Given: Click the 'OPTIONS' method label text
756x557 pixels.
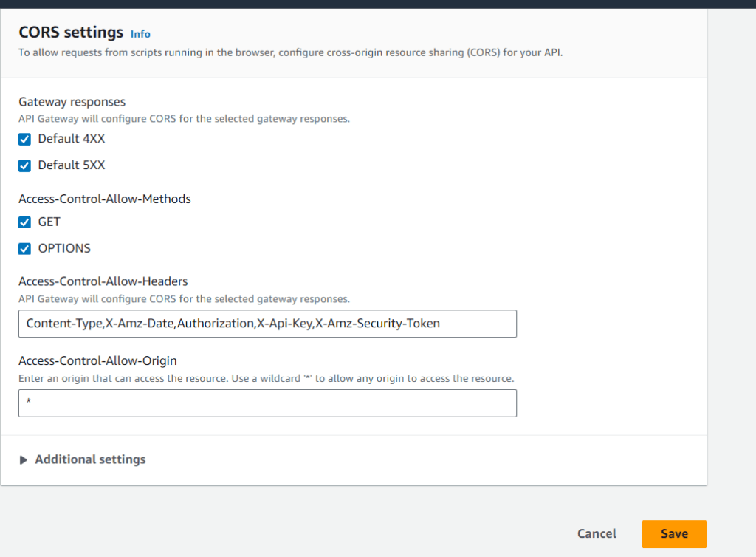Looking at the screenshot, I should pos(64,248).
